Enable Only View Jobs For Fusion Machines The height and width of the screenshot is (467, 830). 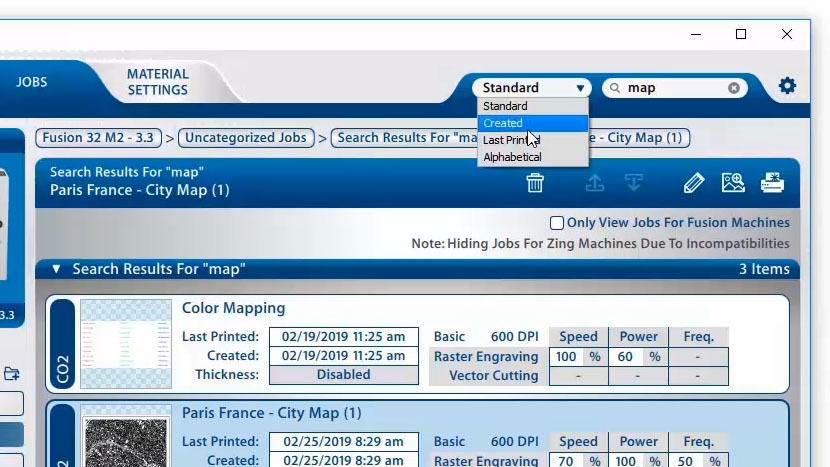coord(557,223)
